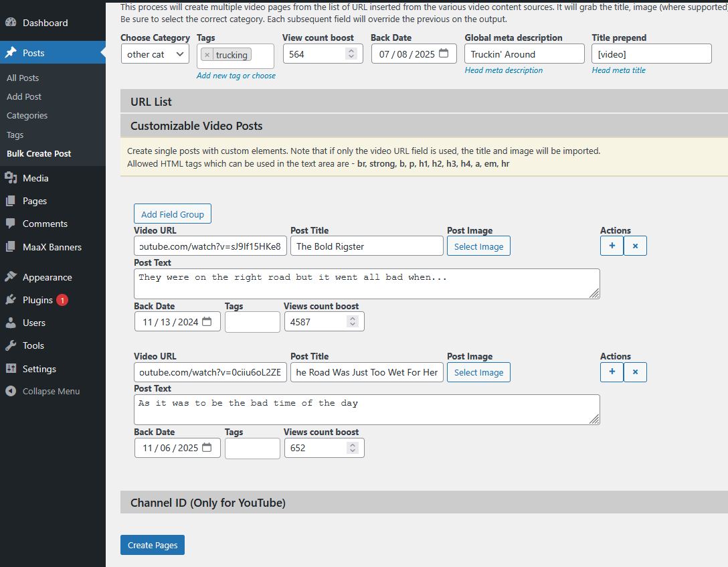Go to All Posts submenu item
Image resolution: width=728 pixels, height=567 pixels.
tap(23, 78)
